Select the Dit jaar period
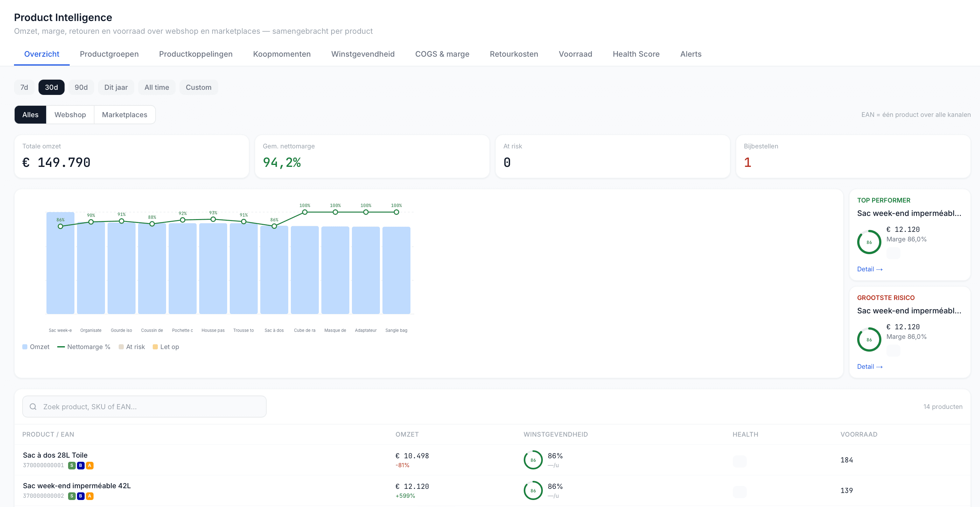The image size is (980, 507). (116, 87)
